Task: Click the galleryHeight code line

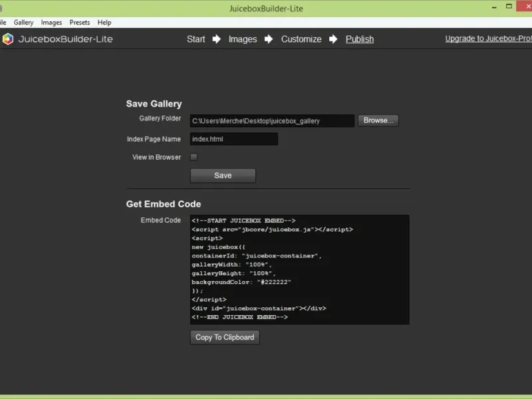Action: click(233, 273)
